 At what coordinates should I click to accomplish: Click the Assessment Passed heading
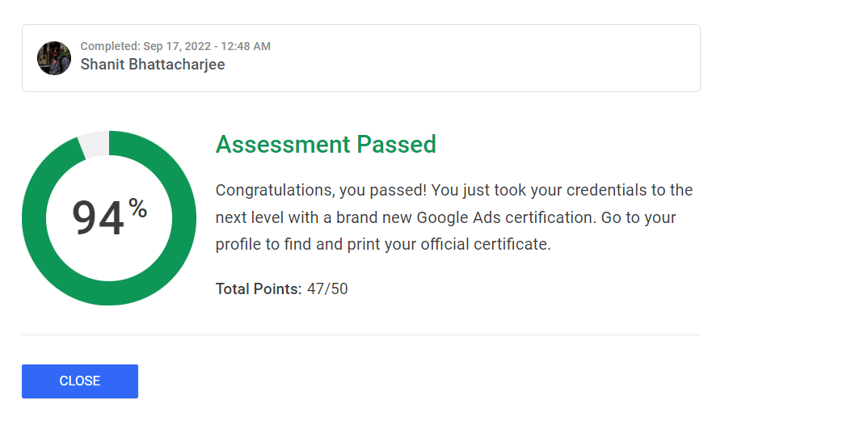[326, 145]
